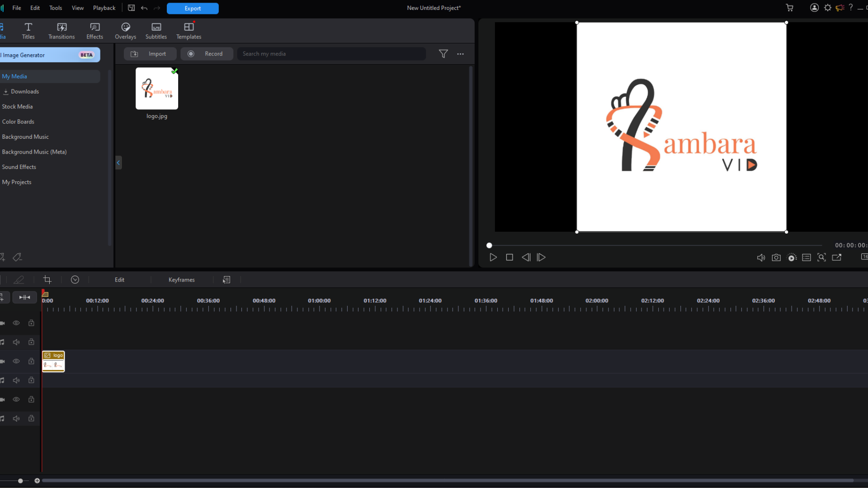868x488 pixels.
Task: Select My Media in the sidebar
Action: (50, 76)
